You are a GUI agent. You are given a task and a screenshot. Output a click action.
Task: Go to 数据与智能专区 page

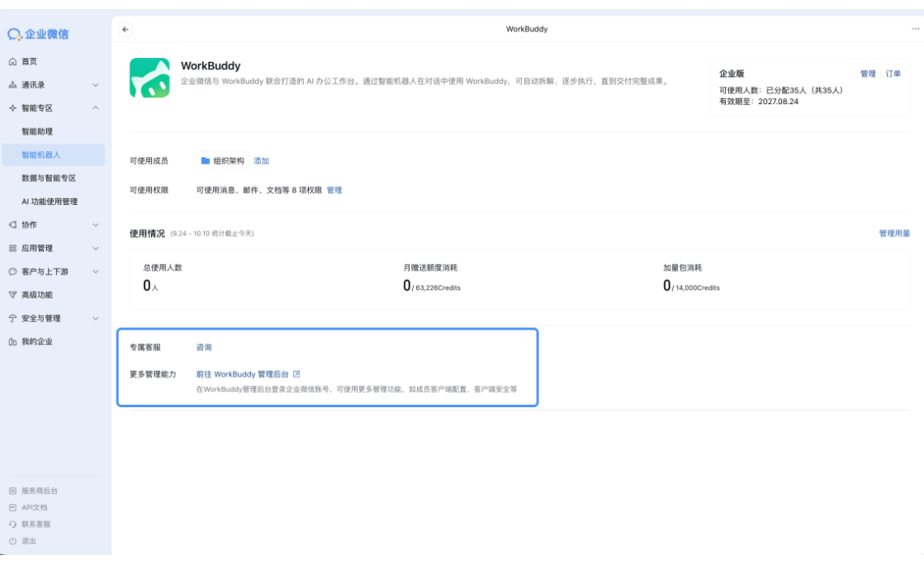pyautogui.click(x=54, y=178)
